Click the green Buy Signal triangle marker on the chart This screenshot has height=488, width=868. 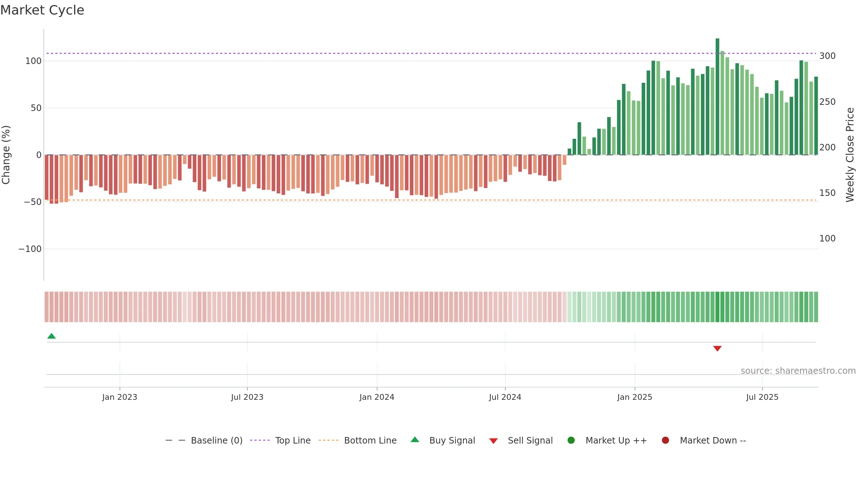(51, 336)
